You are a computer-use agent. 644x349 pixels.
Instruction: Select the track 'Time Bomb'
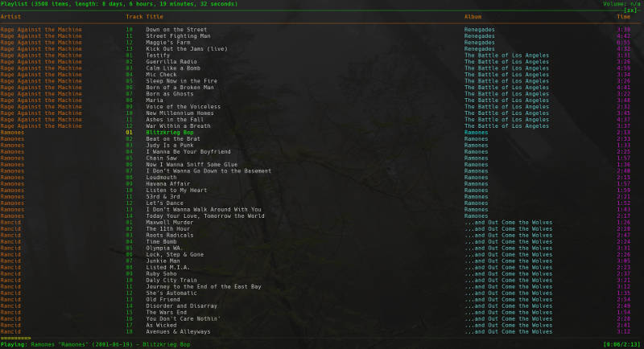click(x=161, y=241)
